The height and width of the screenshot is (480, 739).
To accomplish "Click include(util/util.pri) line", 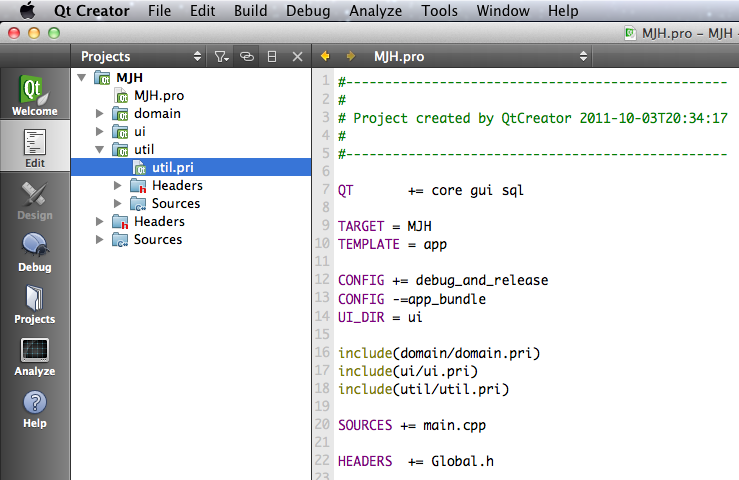I will pyautogui.click(x=423, y=389).
